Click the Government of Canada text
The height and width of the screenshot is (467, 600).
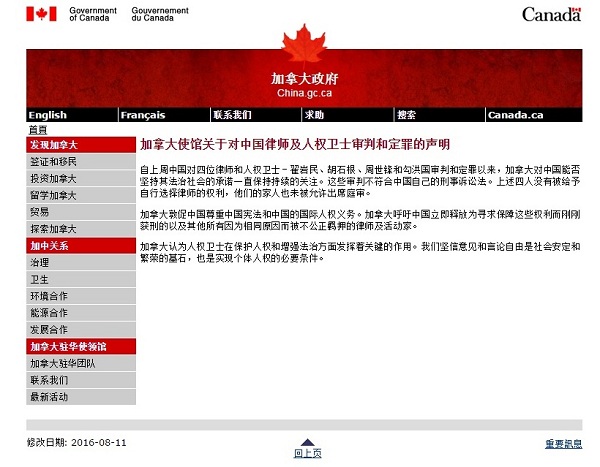pos(93,15)
